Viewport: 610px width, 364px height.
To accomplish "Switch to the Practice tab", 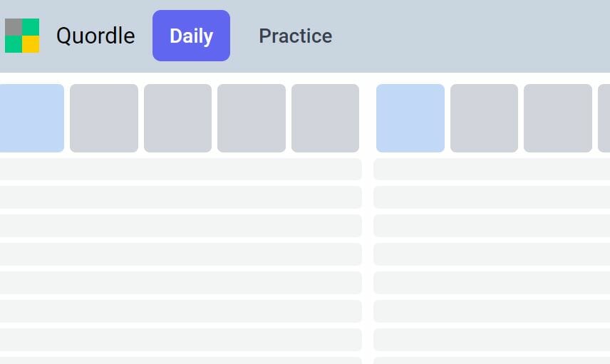I will (x=295, y=36).
